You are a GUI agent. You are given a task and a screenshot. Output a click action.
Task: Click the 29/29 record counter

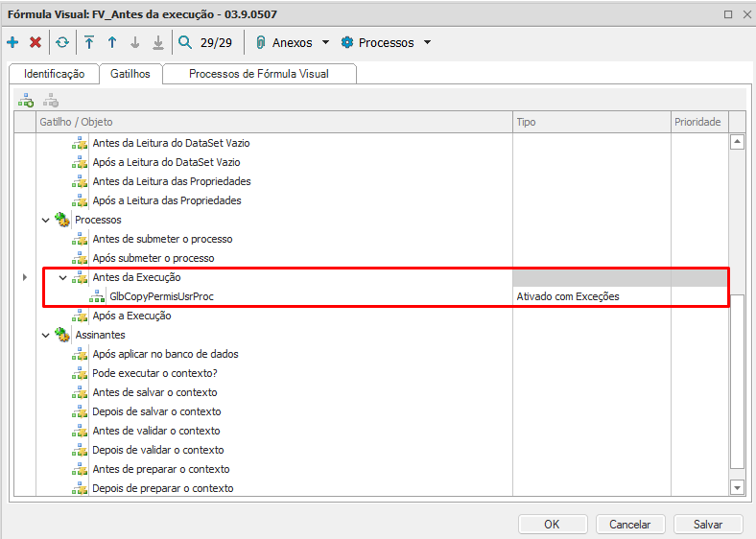click(x=216, y=43)
